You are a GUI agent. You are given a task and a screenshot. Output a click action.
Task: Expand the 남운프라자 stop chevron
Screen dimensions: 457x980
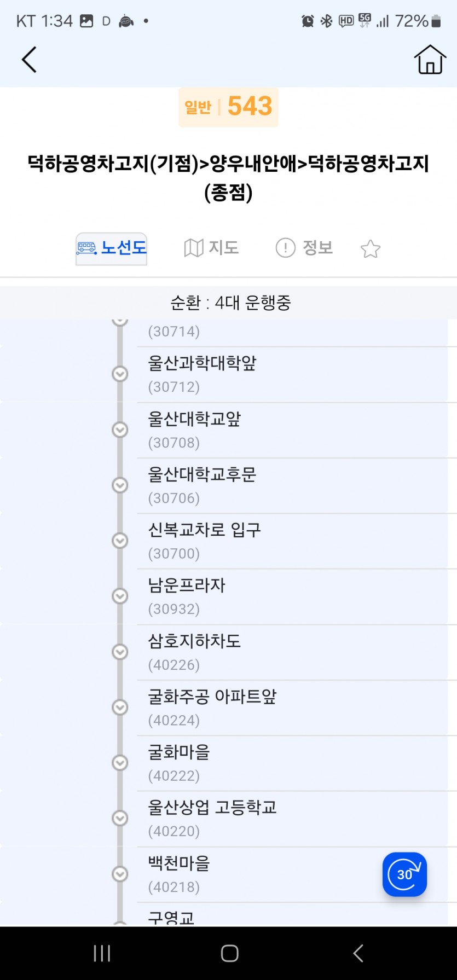coord(120,596)
